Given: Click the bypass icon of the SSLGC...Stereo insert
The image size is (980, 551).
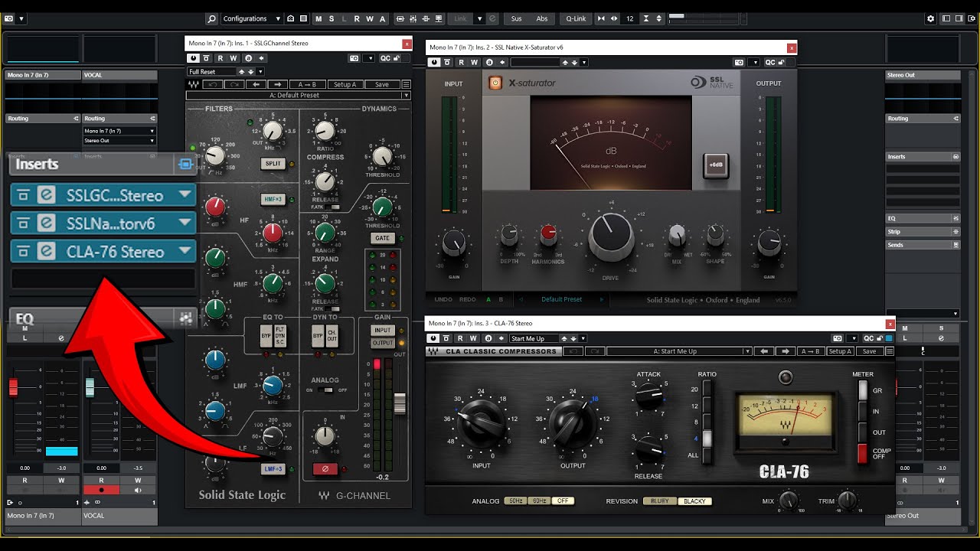Looking at the screenshot, I should click(24, 196).
